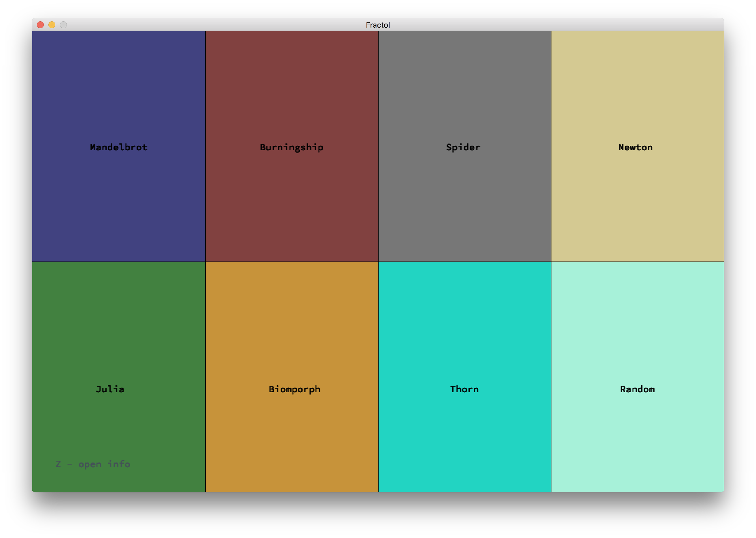
Task: Click the Mandelbrot text label
Action: (119, 147)
